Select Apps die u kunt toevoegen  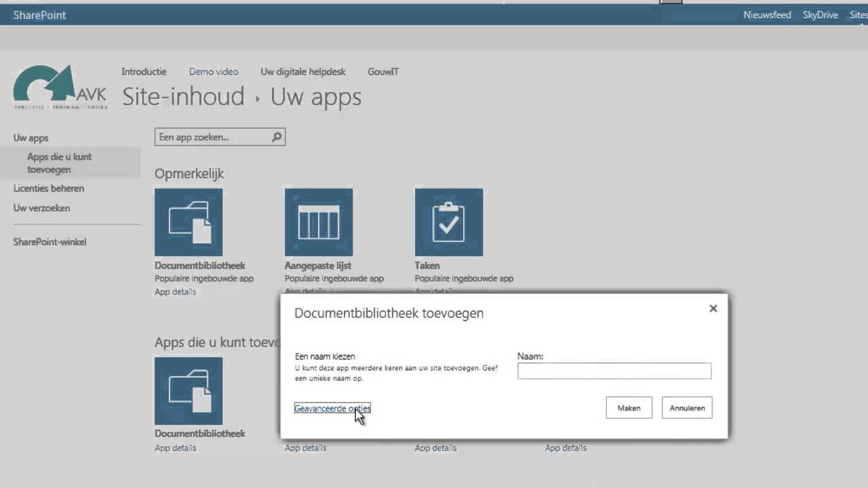click(x=60, y=163)
